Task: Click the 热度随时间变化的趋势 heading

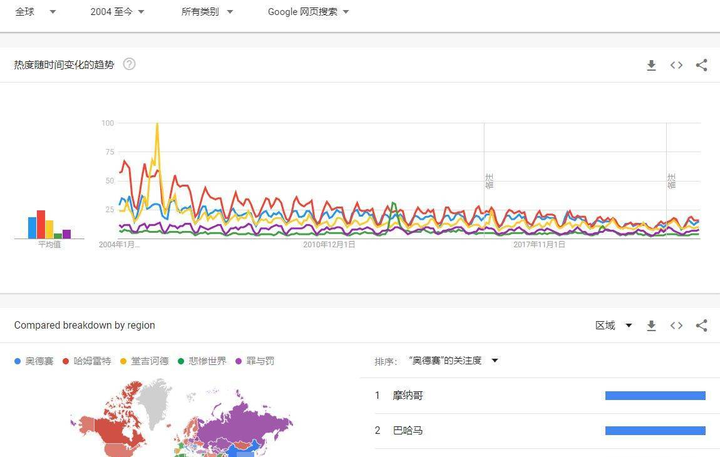Action: (64, 65)
